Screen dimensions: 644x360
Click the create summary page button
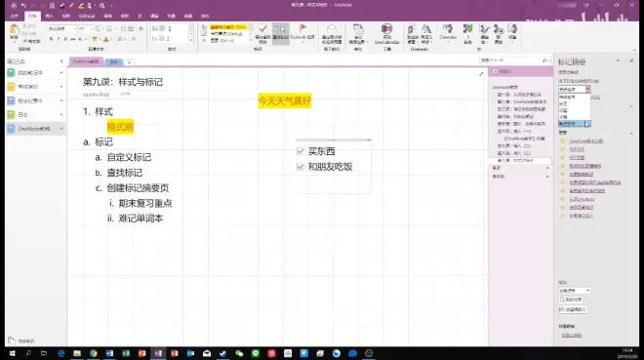[x=572, y=309]
